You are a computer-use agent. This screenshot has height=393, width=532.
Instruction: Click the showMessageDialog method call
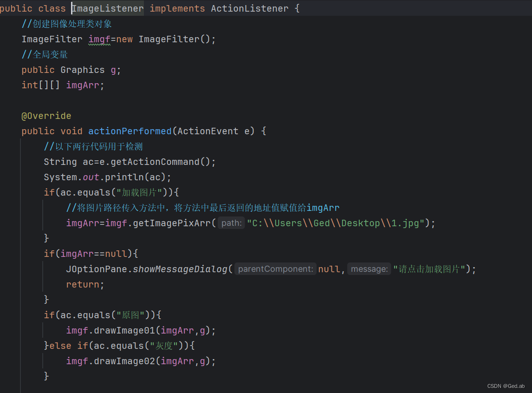point(180,269)
